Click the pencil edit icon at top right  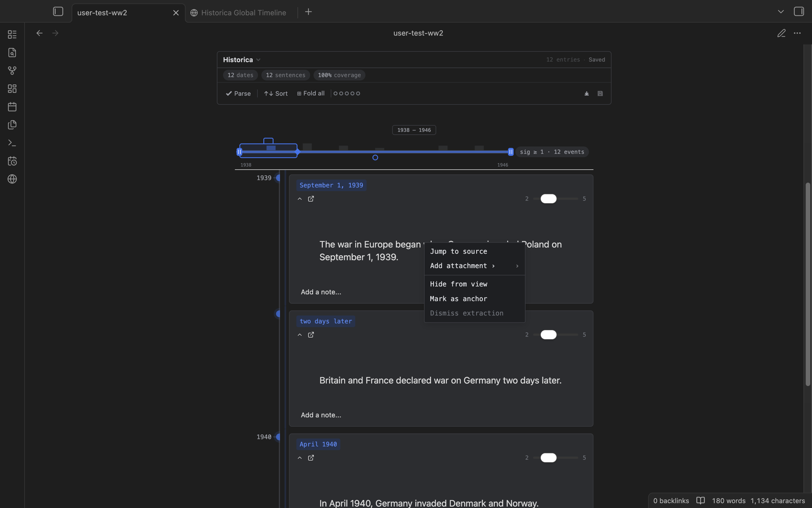[x=781, y=33]
